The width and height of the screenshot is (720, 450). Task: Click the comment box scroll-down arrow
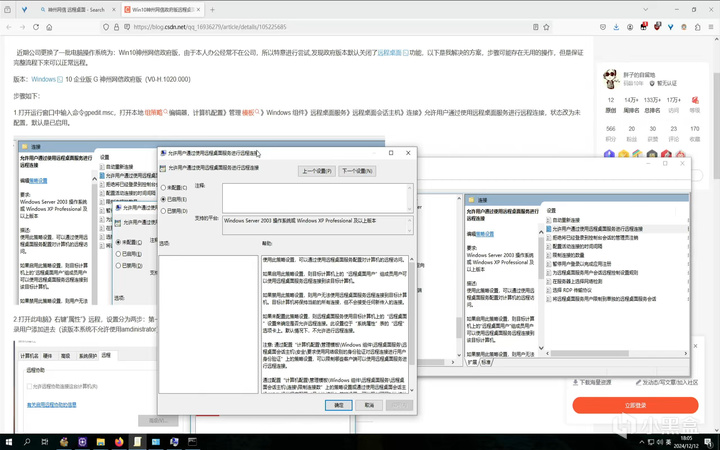[410, 208]
